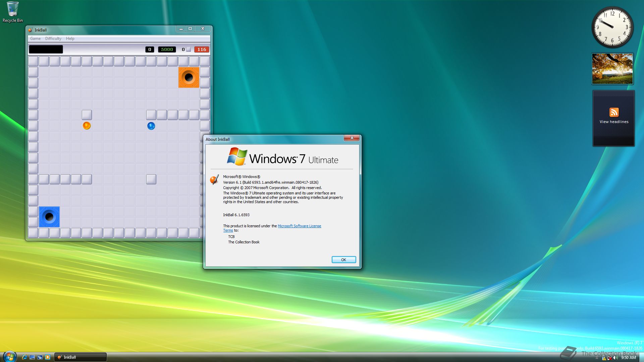The image size is (644, 362).
Task: Close the About InkBall dialog
Action: tap(352, 138)
